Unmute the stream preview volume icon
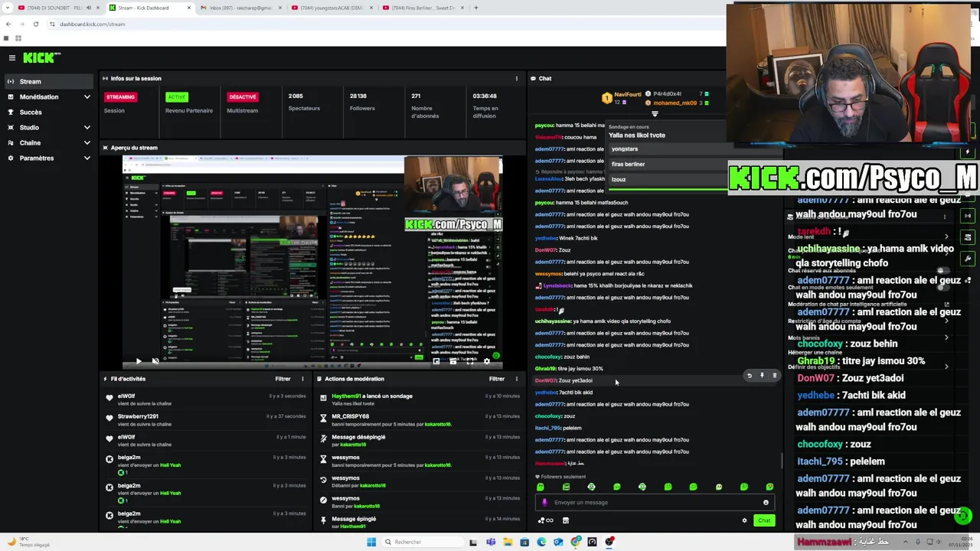The image size is (980, 551). 155,361
